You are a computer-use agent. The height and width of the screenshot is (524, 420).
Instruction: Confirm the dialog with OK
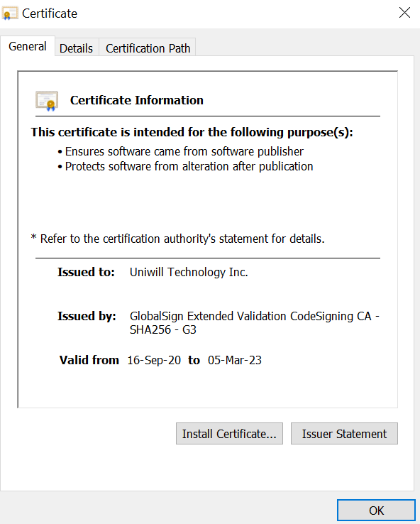tap(376, 511)
